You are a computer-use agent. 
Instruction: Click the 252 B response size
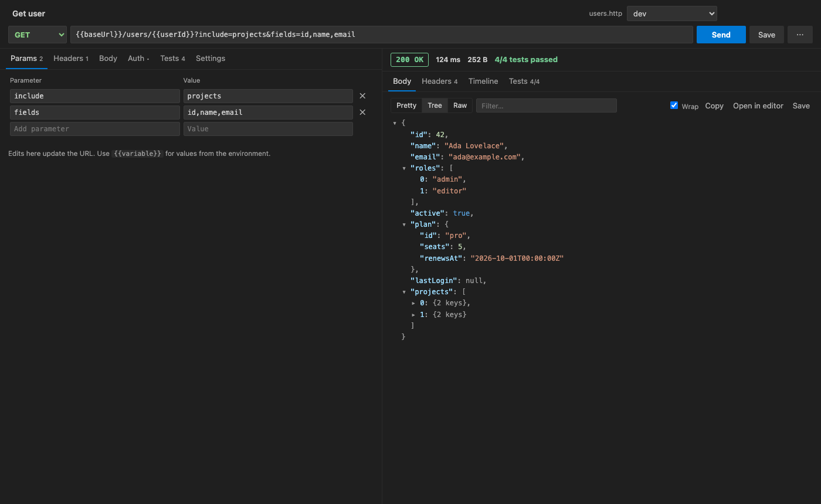click(477, 60)
